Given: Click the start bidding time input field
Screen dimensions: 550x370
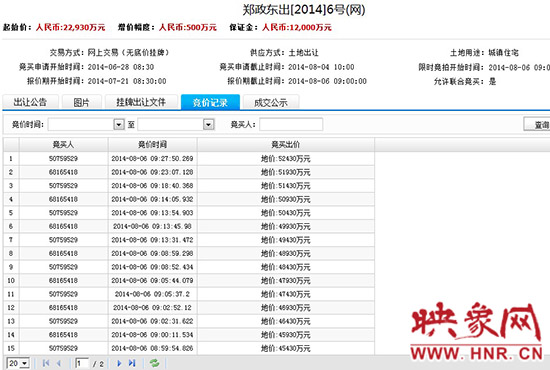Looking at the screenshot, I should [x=81, y=125].
